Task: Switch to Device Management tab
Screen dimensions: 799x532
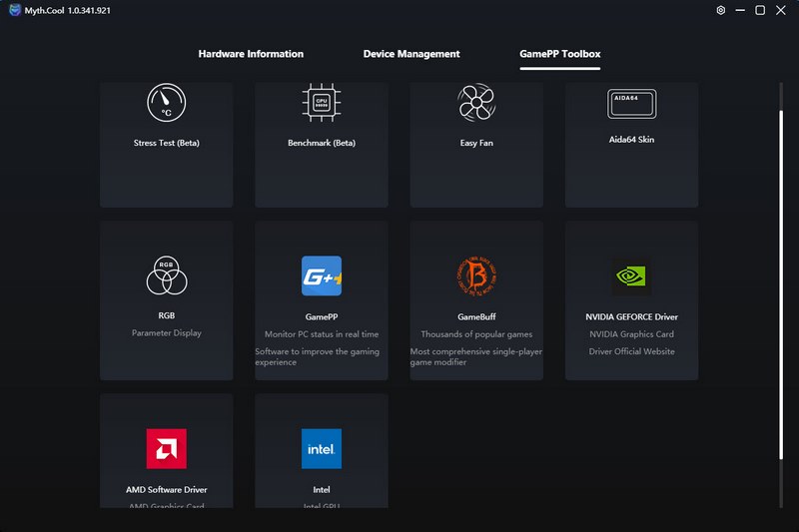Action: [411, 54]
